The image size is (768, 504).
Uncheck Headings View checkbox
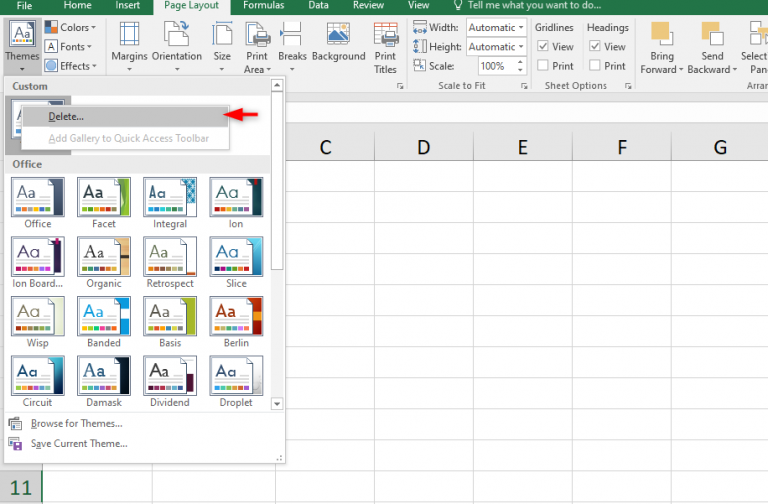(x=595, y=47)
